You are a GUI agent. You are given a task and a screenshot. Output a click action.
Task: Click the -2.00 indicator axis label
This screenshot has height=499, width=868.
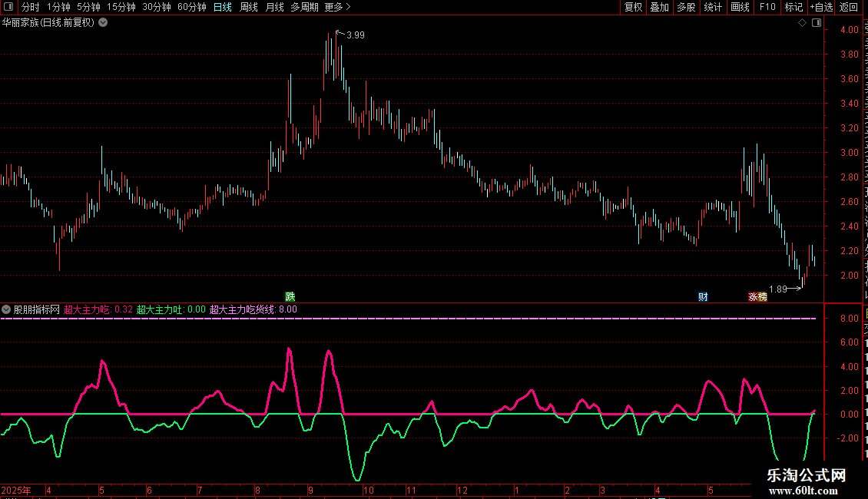[847, 438]
